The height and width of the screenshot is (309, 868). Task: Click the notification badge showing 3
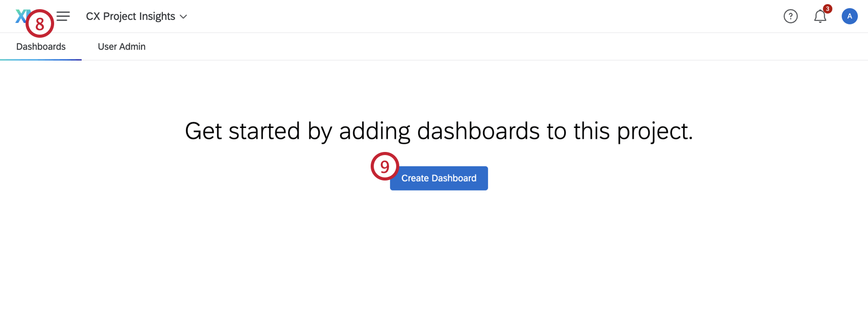tap(828, 9)
